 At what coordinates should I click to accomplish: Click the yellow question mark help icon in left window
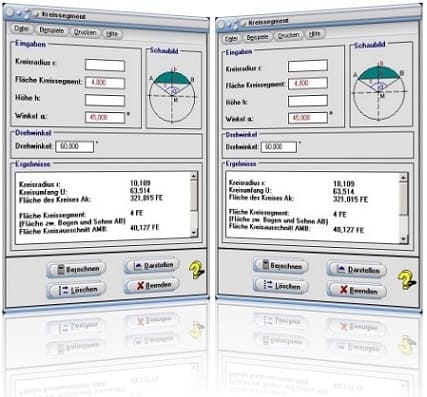point(196,270)
